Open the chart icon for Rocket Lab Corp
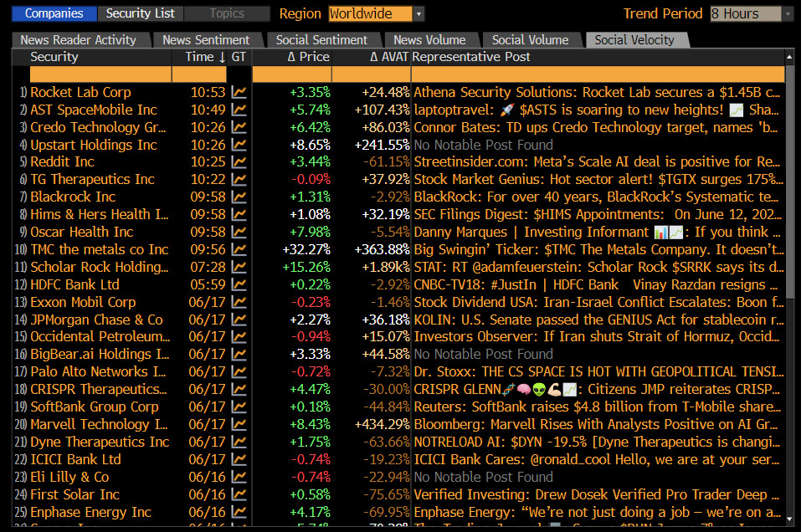This screenshot has width=801, height=532. tap(239, 92)
